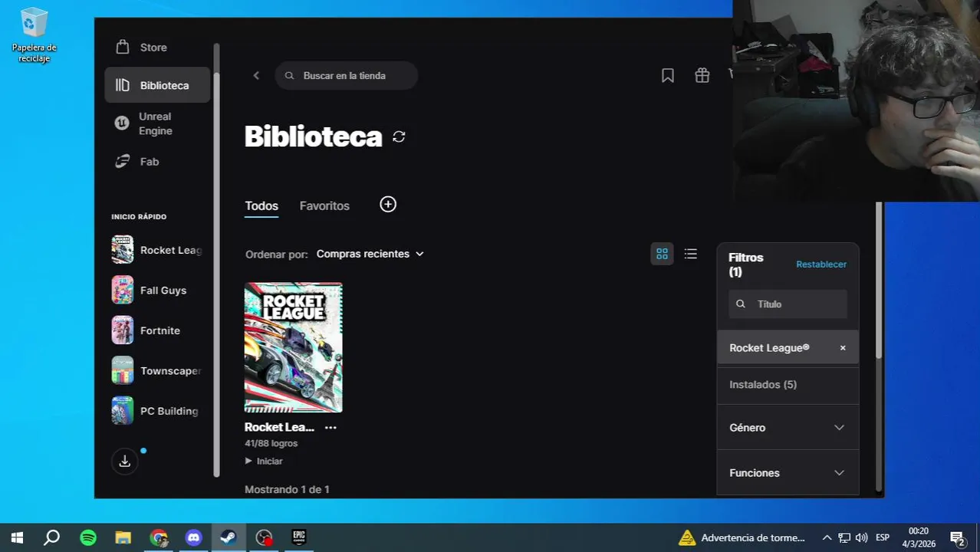
Task: Switch to the Favoritos tab
Action: click(324, 205)
